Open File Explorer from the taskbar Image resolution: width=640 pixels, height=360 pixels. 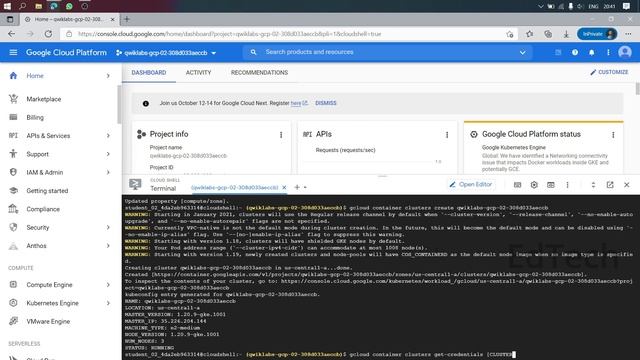[x=38, y=6]
